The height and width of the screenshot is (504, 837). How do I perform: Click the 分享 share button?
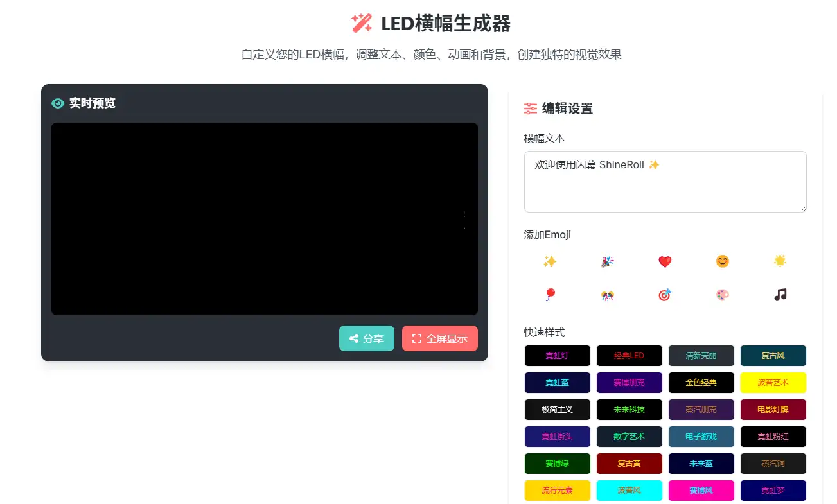point(366,338)
